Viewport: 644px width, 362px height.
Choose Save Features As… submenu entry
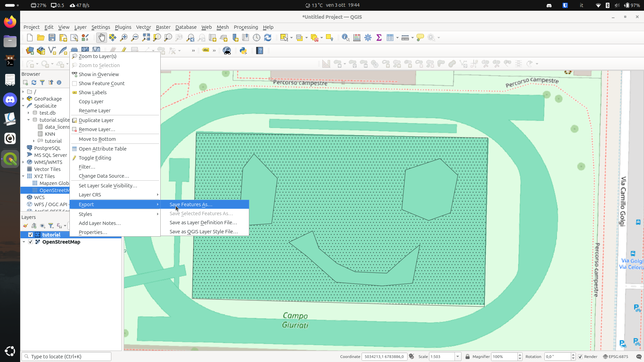[x=191, y=204]
